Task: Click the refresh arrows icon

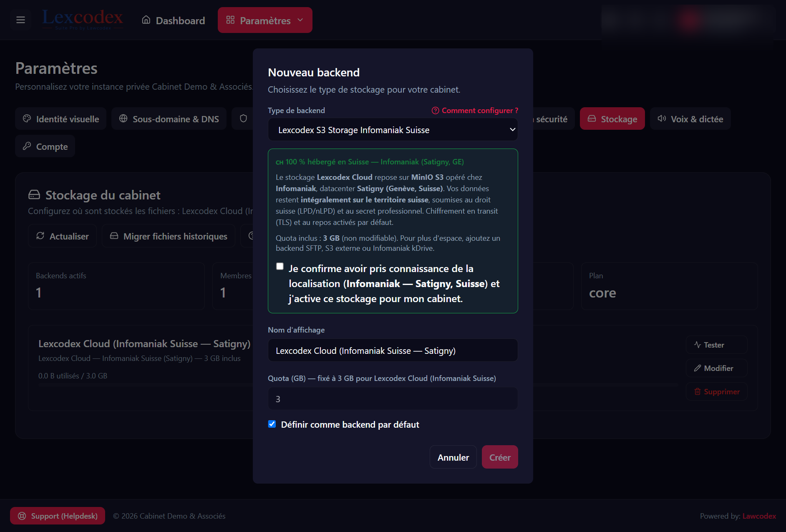Action: click(40, 236)
